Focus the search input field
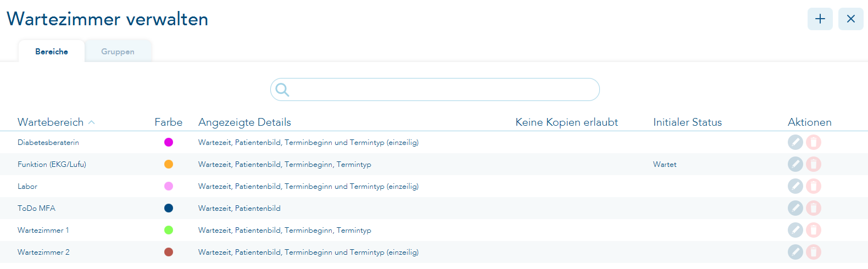 (439, 89)
